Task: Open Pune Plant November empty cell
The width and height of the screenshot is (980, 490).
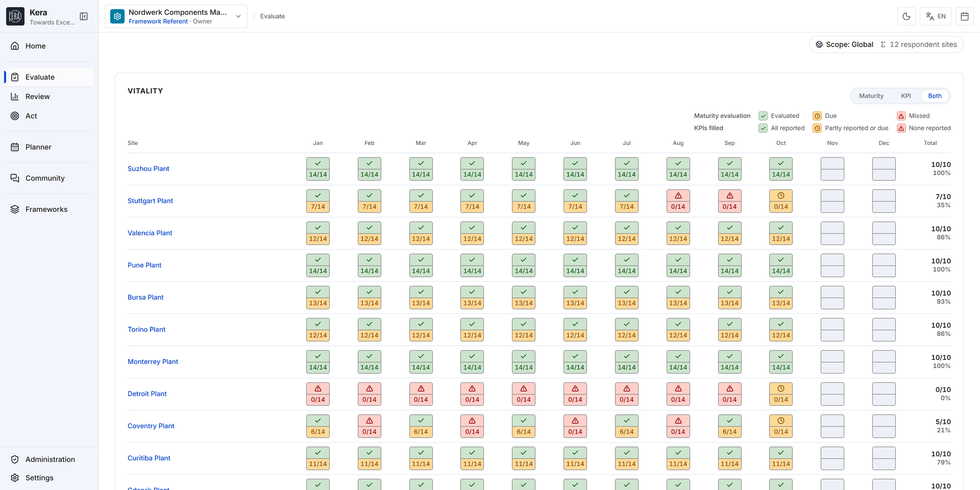Action: (832, 265)
